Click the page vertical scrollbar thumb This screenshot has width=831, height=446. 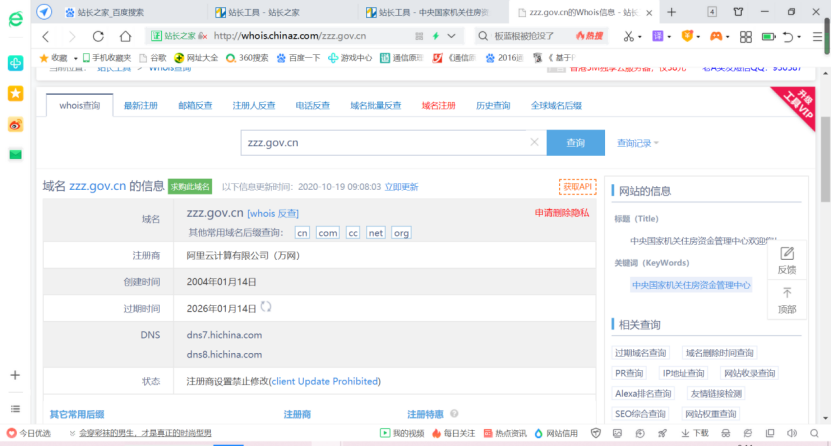point(825,159)
